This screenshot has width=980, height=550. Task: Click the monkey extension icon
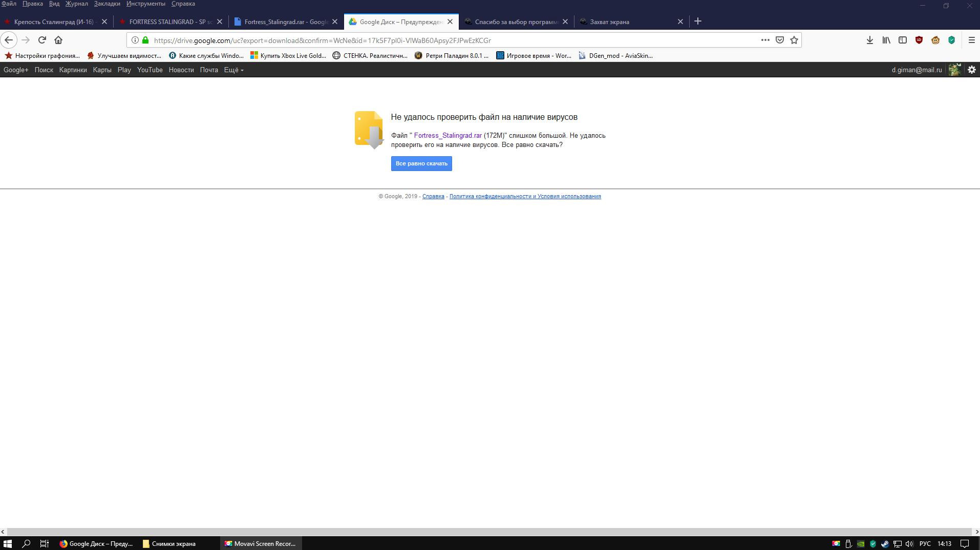pyautogui.click(x=935, y=40)
